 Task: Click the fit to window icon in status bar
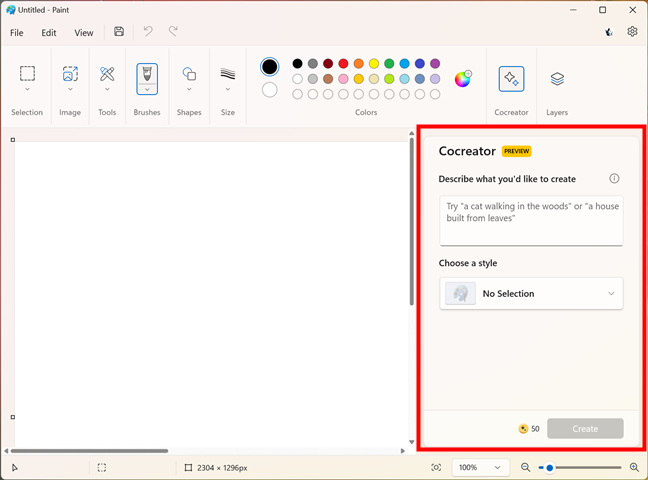click(436, 467)
